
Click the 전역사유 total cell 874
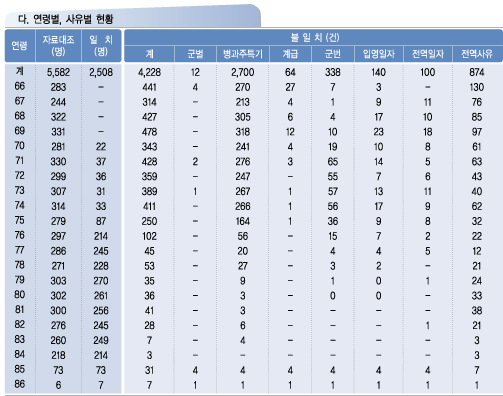[477, 72]
